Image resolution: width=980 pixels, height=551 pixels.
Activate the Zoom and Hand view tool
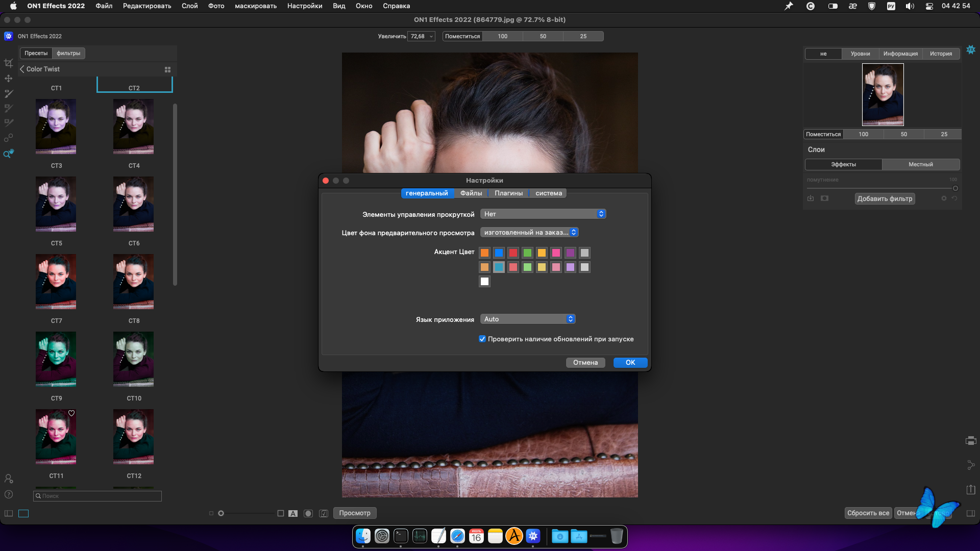tap(9, 153)
